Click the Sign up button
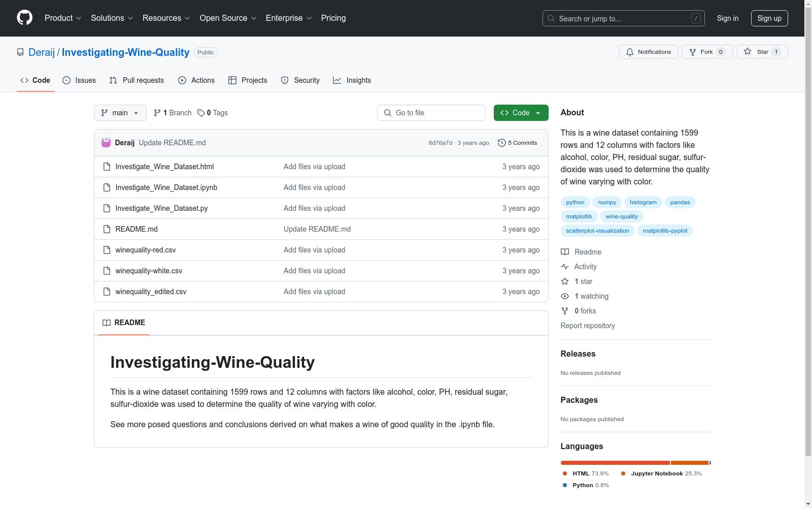Screen dimensions: 812x508 coord(769,18)
